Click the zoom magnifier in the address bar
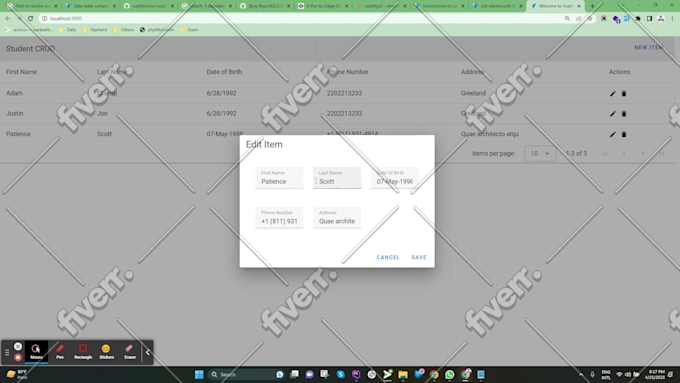 pyautogui.click(x=567, y=19)
